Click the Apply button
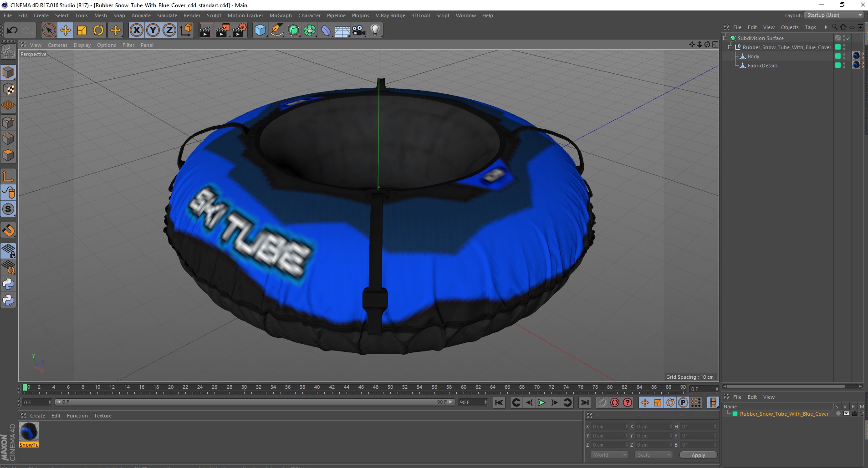The width and height of the screenshot is (868, 468). pyautogui.click(x=698, y=455)
